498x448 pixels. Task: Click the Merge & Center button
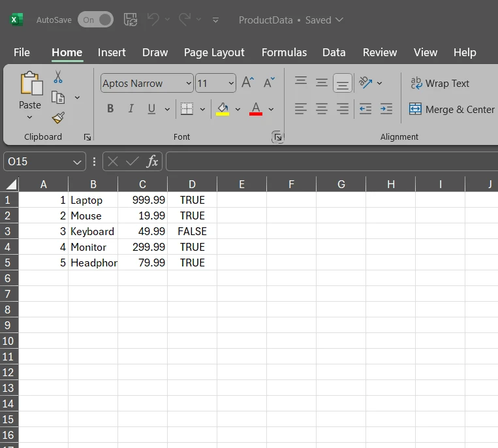pos(452,110)
